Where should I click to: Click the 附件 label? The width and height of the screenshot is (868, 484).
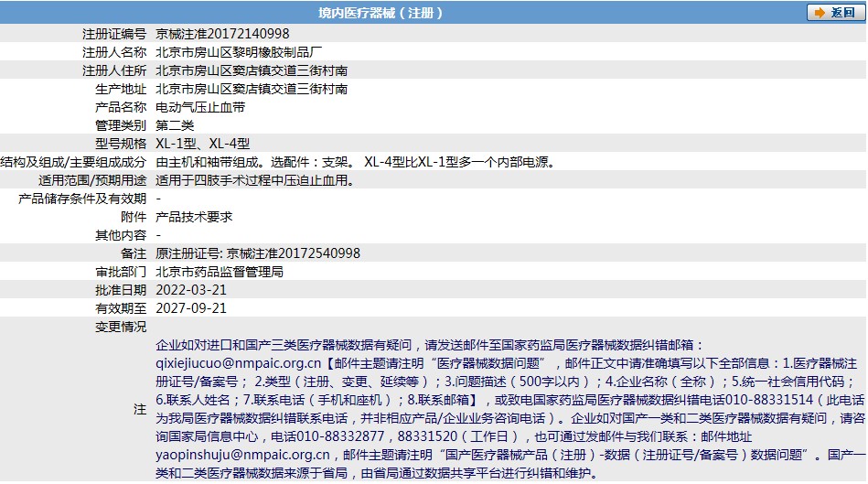[x=134, y=217]
